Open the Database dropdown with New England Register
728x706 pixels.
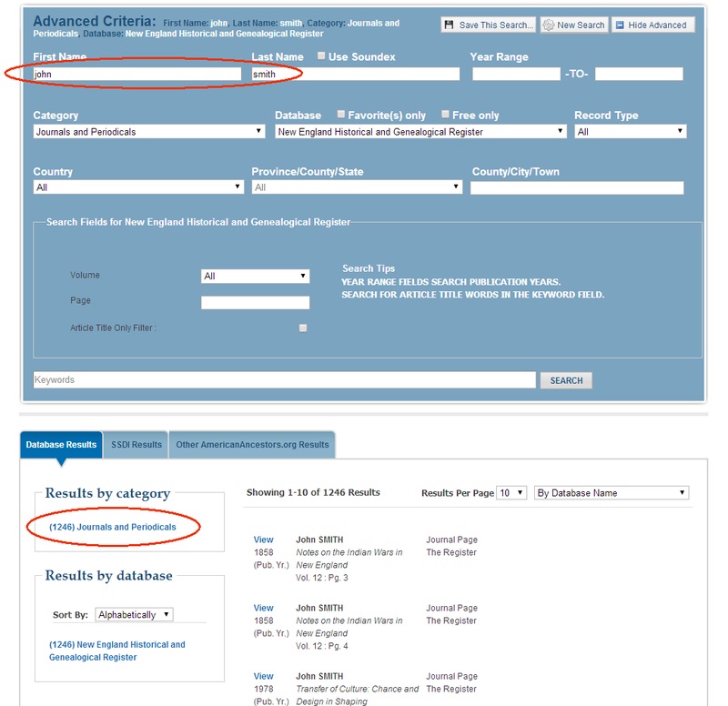(x=420, y=132)
